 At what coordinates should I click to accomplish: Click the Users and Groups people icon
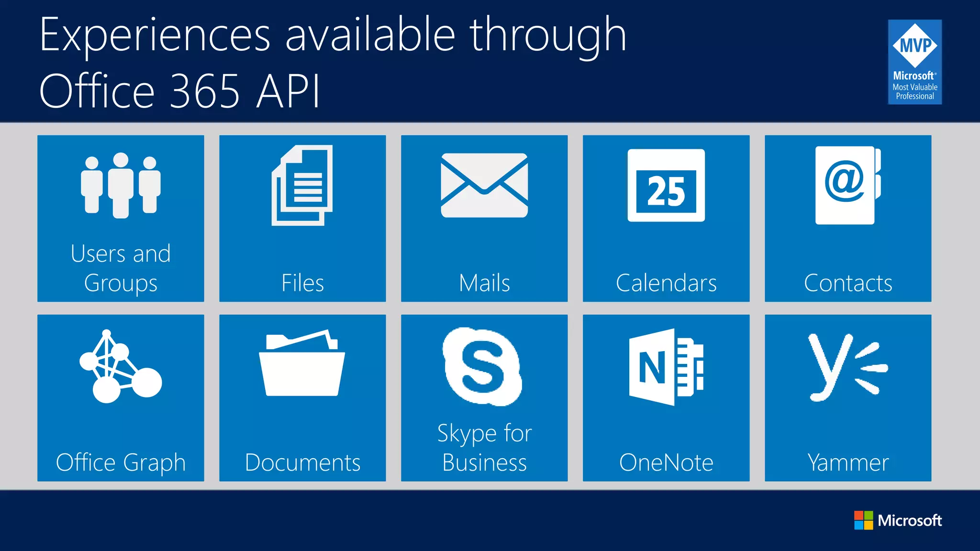tap(121, 186)
